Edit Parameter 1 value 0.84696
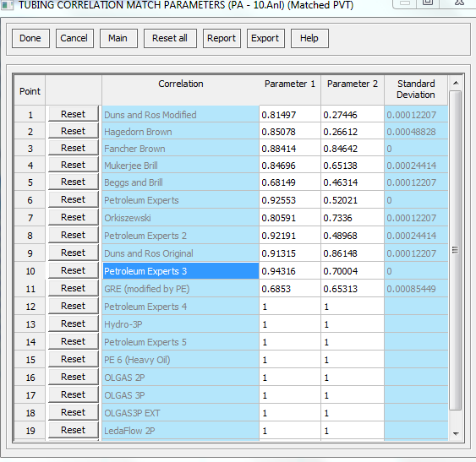 coord(290,166)
